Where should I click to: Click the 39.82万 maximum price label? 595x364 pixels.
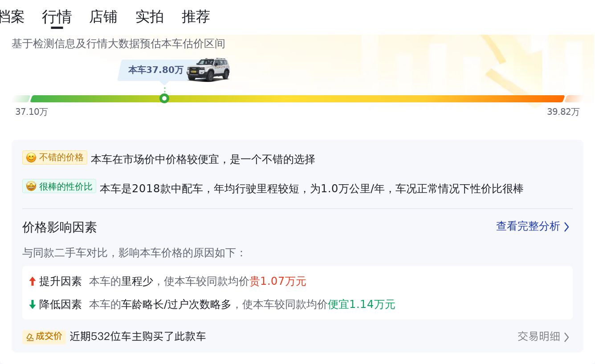563,112
